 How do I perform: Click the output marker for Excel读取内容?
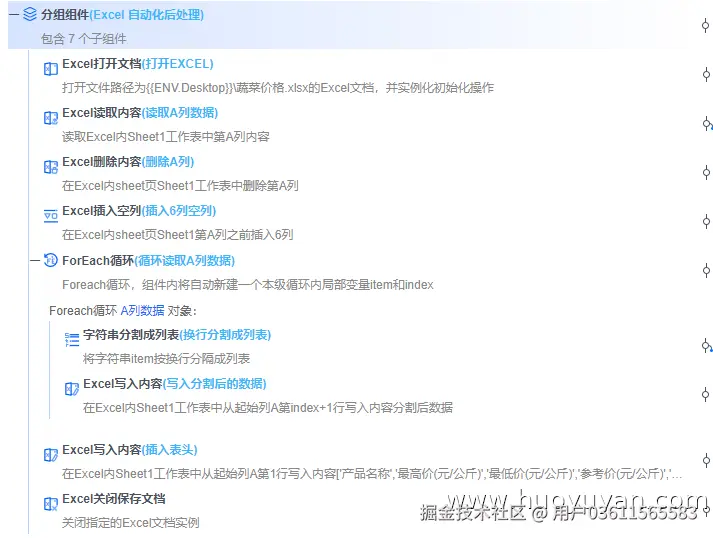tap(707, 123)
